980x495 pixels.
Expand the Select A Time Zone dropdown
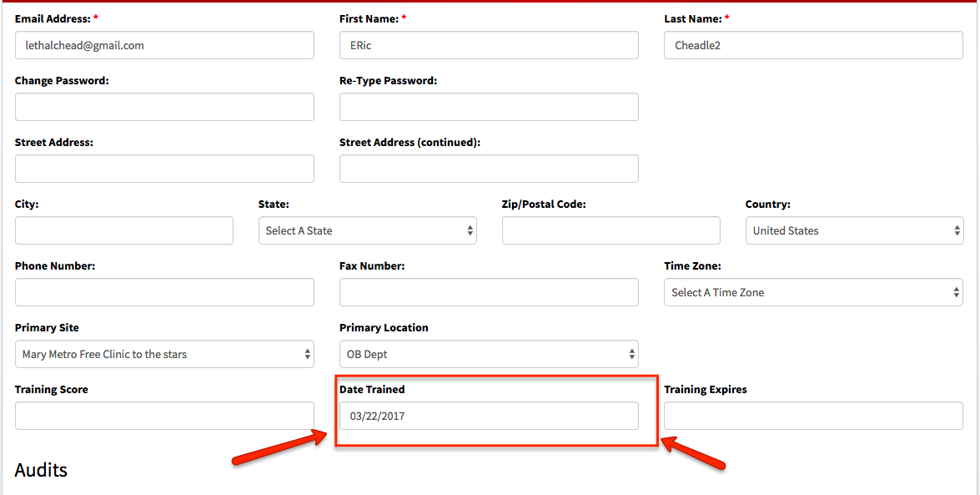(813, 292)
